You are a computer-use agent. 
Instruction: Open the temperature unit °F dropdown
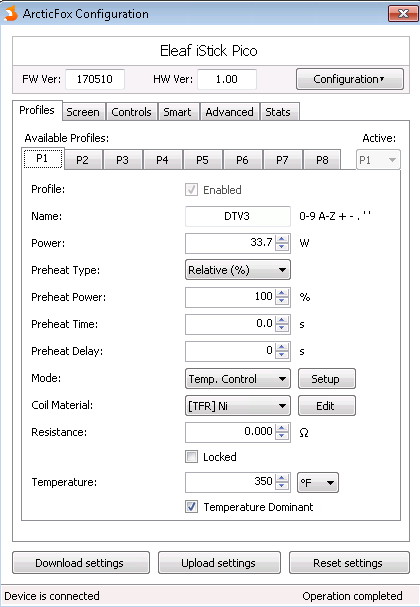[318, 482]
